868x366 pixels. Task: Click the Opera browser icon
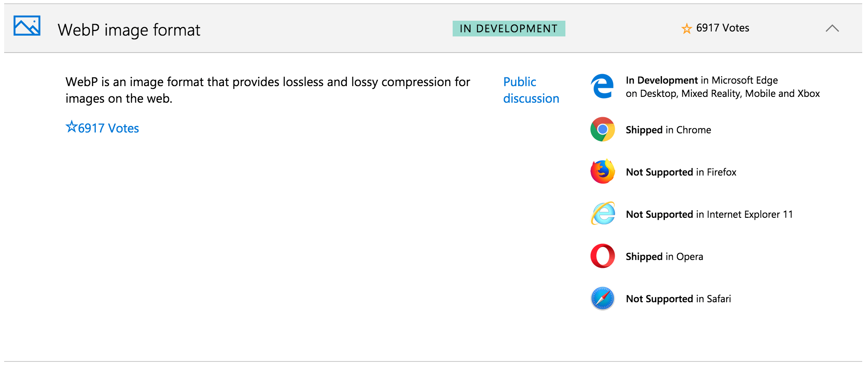click(x=602, y=256)
